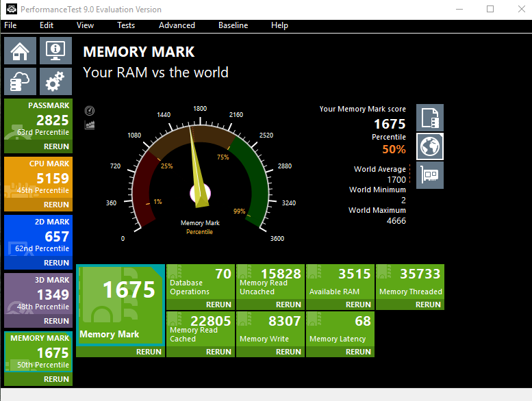Rerun the Memory Write test
Image resolution: width=532 pixels, height=401 pixels.
pos(288,352)
